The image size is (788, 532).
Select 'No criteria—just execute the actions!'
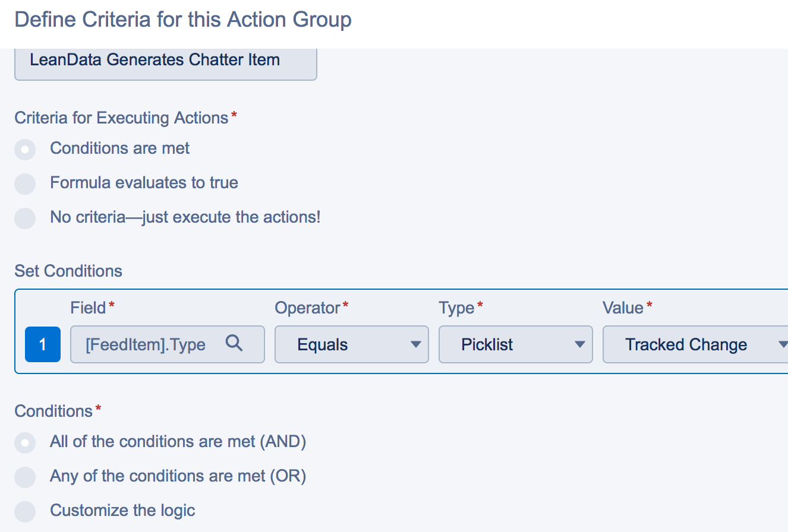click(25, 218)
